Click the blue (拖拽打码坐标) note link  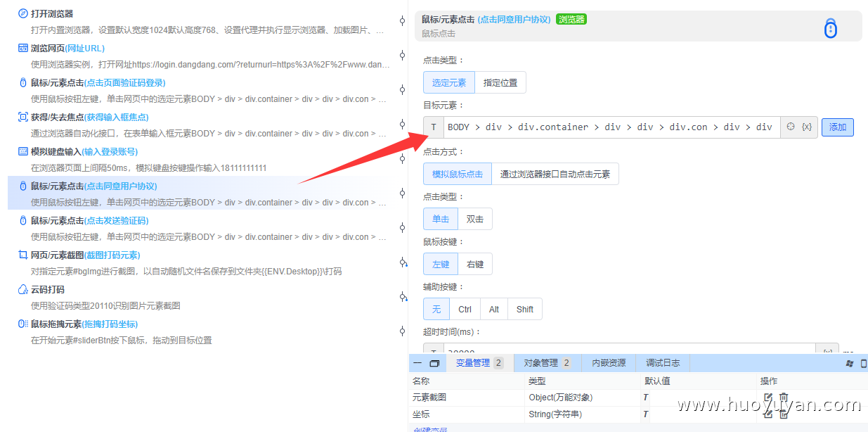click(110, 324)
